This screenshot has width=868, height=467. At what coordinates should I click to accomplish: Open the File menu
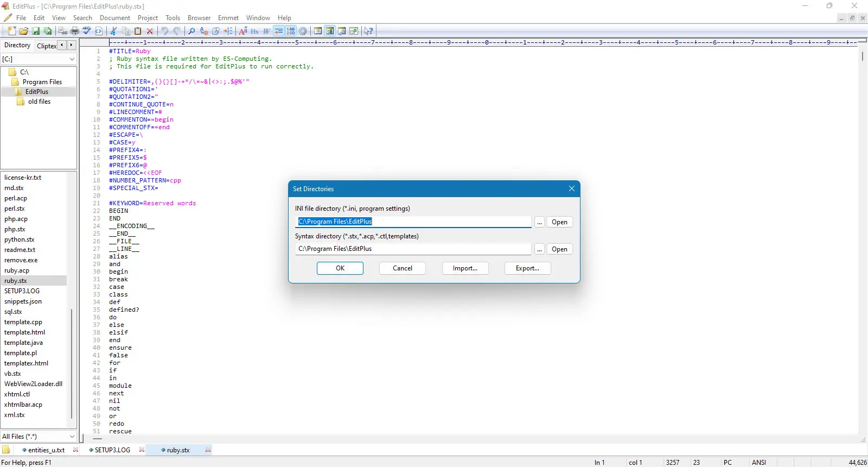21,18
